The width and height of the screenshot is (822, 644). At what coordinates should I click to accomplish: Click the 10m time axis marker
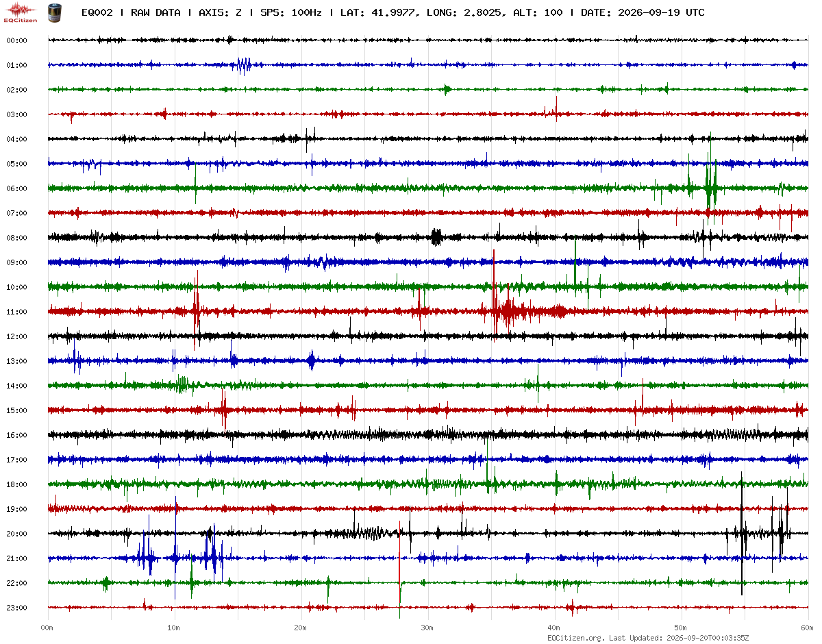[x=174, y=628]
